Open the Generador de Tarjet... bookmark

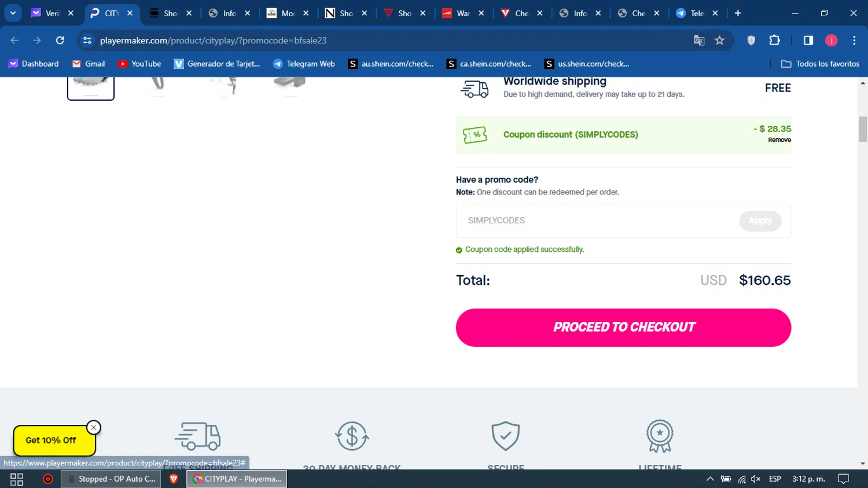coord(217,64)
